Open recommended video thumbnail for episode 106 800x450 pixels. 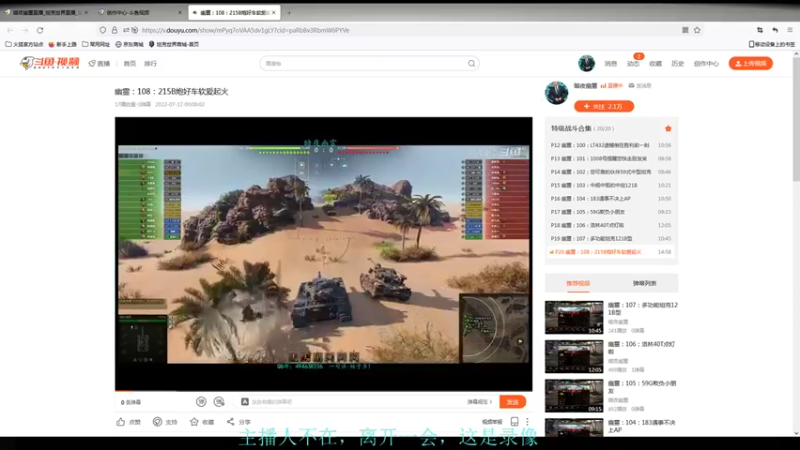(x=574, y=357)
